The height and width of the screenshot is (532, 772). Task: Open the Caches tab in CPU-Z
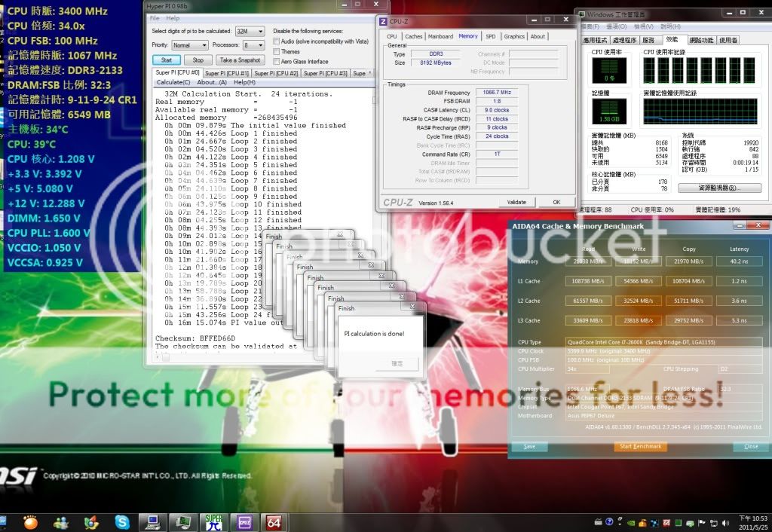[414, 36]
